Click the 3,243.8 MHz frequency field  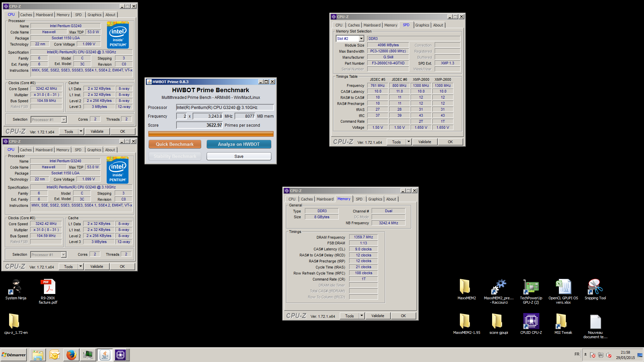coord(208,116)
